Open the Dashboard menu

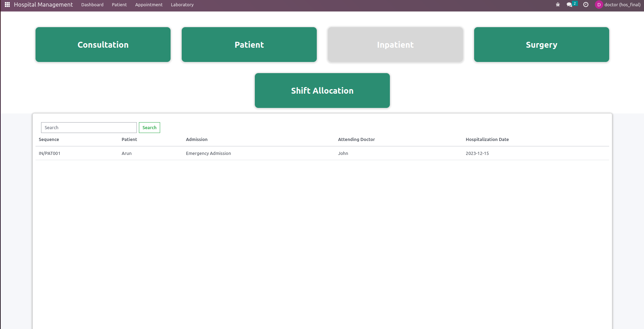(92, 5)
